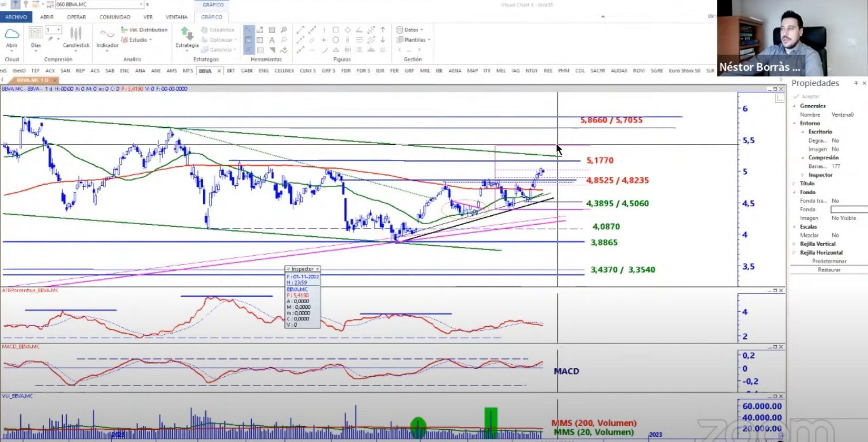Expand the Ganancia dropdown

pos(235,50)
